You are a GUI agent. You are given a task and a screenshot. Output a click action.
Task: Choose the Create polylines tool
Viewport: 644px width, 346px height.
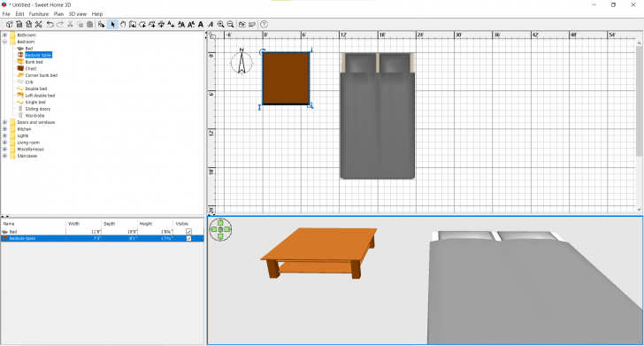152,25
